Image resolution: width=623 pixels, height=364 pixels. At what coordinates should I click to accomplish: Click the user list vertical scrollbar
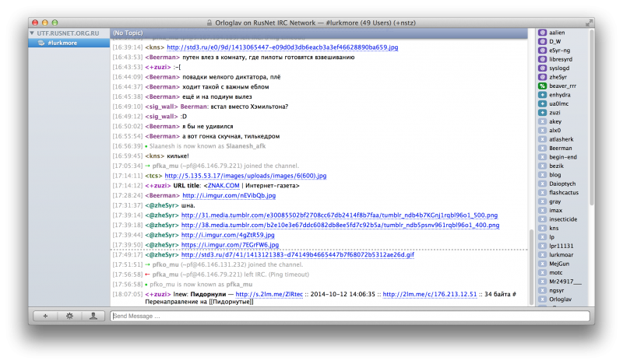pos(592,117)
